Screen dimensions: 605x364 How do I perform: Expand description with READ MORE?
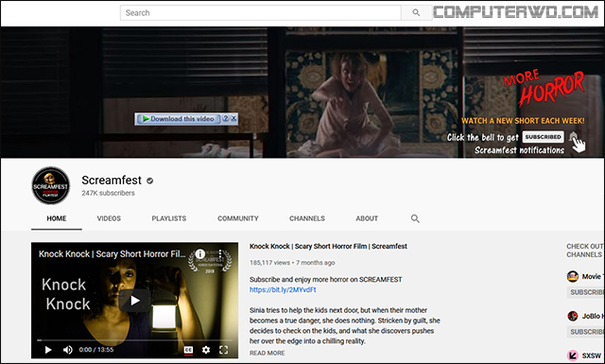click(267, 353)
